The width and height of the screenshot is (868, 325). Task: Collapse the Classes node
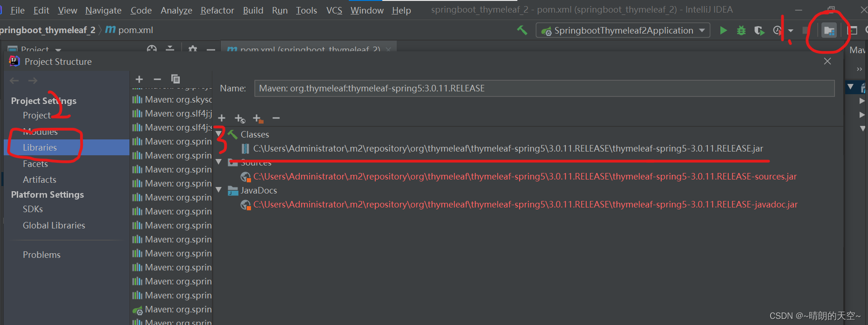[218, 134]
